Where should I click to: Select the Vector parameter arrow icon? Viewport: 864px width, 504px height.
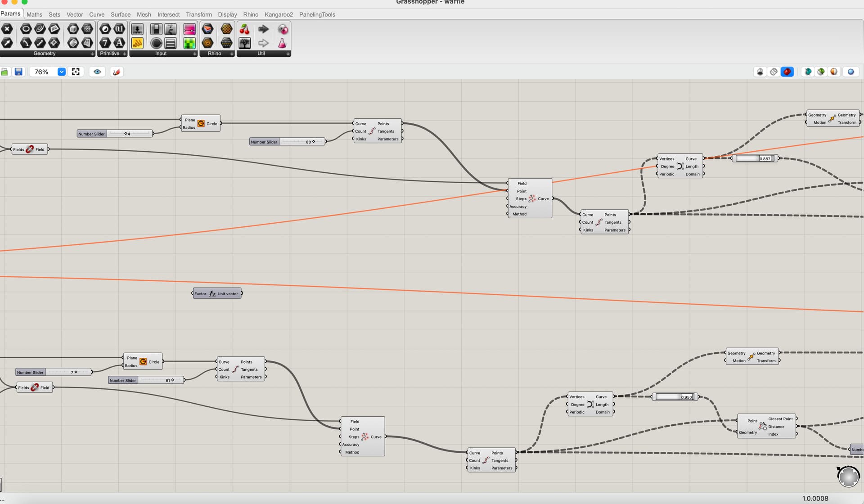(x=7, y=43)
